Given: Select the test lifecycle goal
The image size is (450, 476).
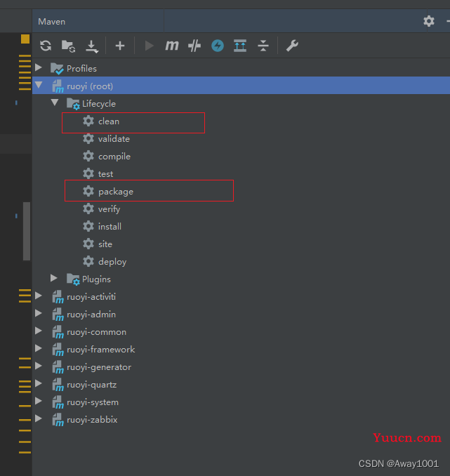Looking at the screenshot, I should coord(105,174).
